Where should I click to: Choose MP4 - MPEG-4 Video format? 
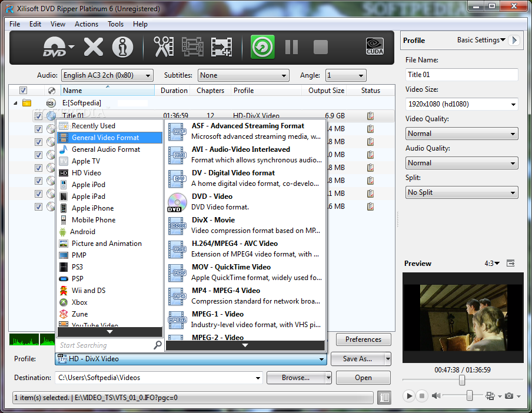(245, 296)
